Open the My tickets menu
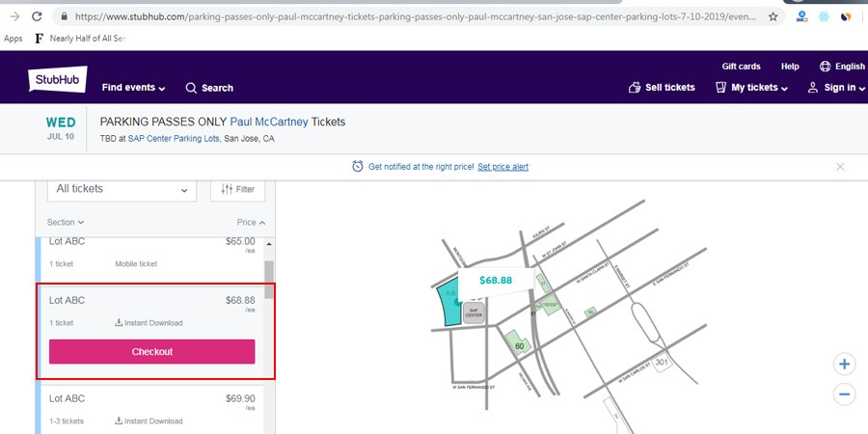This screenshot has height=434, width=868. tap(751, 88)
